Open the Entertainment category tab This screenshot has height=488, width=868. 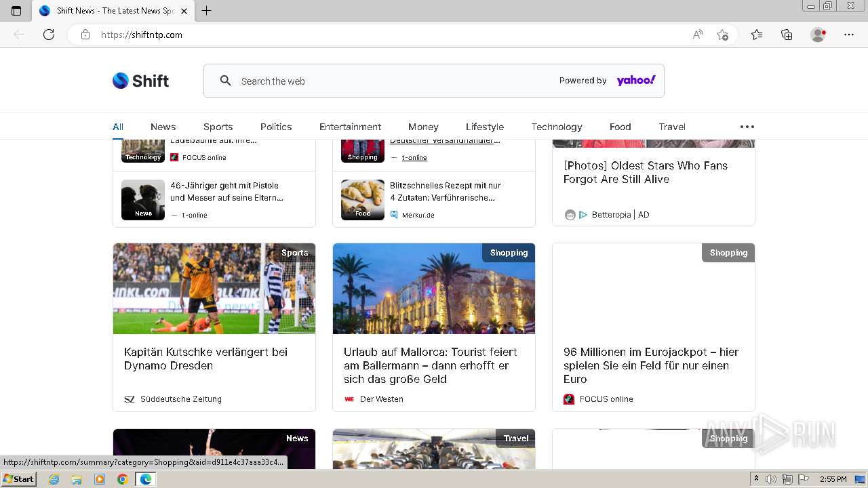[x=350, y=127]
